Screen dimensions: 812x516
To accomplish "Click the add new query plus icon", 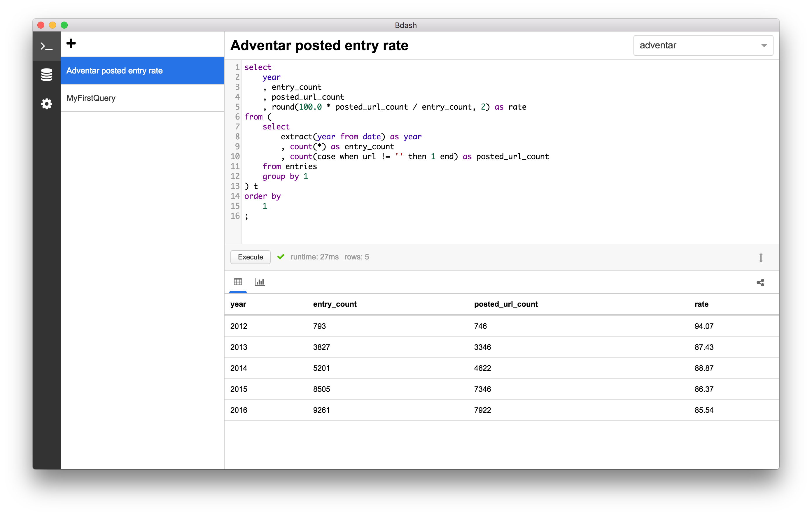I will click(71, 44).
